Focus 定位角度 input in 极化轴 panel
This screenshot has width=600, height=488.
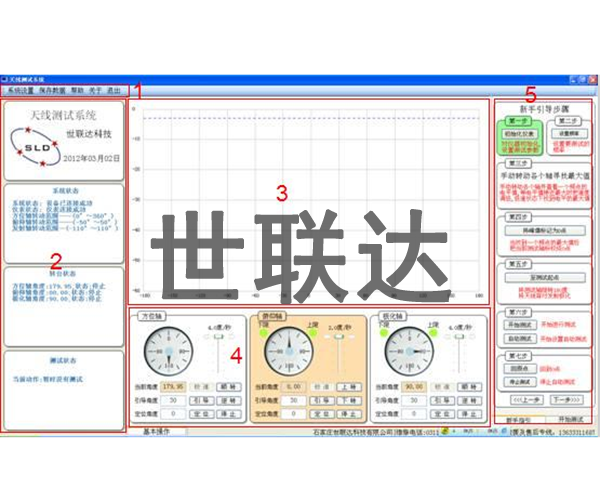tap(414, 414)
